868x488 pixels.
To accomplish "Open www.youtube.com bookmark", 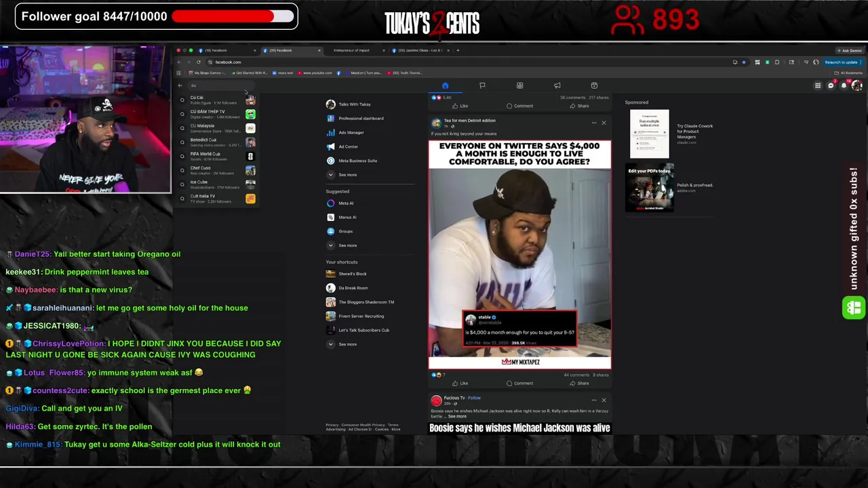I will [315, 73].
